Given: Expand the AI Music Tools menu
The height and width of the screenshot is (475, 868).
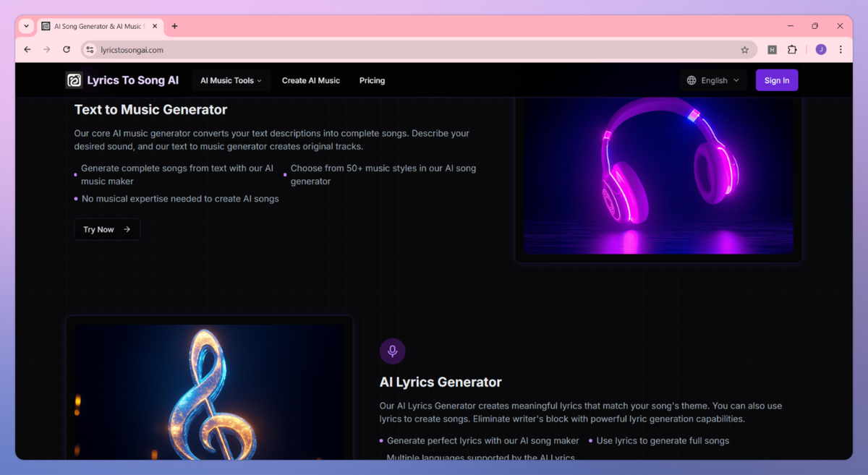Looking at the screenshot, I should [x=231, y=80].
